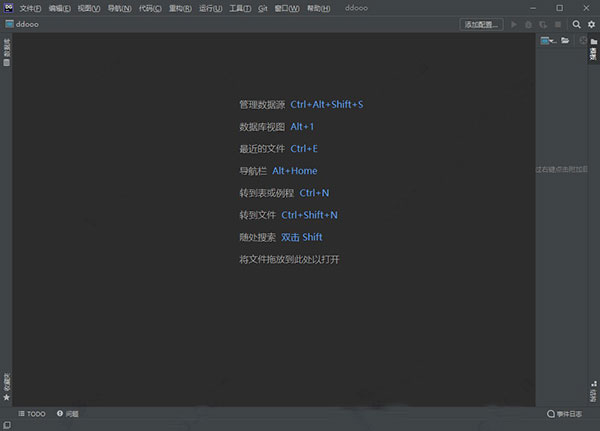The height and width of the screenshot is (431, 600).
Task: Click the 添加配置... Add Configuration button
Action: (x=481, y=24)
